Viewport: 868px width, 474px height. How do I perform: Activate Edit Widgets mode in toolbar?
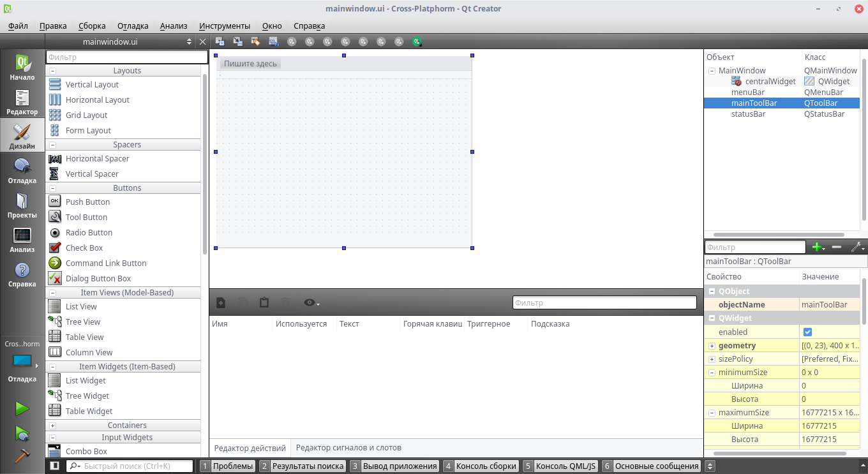[x=220, y=41]
